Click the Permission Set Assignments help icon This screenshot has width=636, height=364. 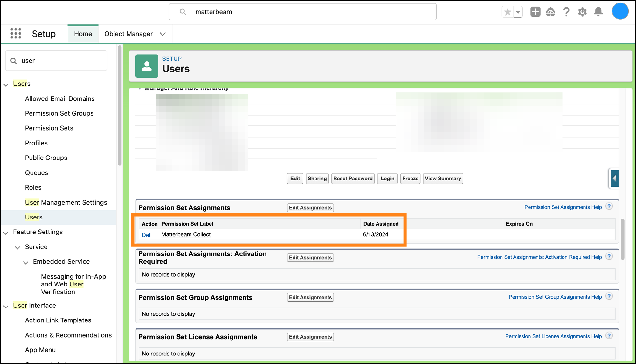point(609,206)
